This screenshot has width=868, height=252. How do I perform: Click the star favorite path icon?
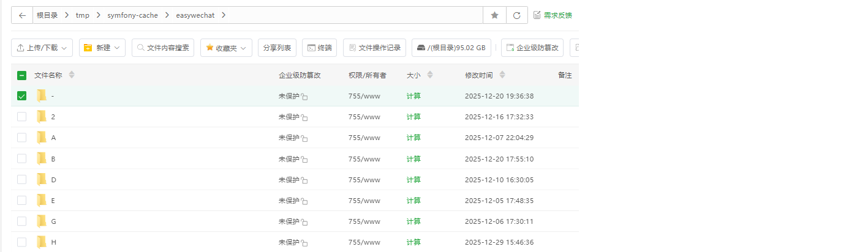coord(494,15)
